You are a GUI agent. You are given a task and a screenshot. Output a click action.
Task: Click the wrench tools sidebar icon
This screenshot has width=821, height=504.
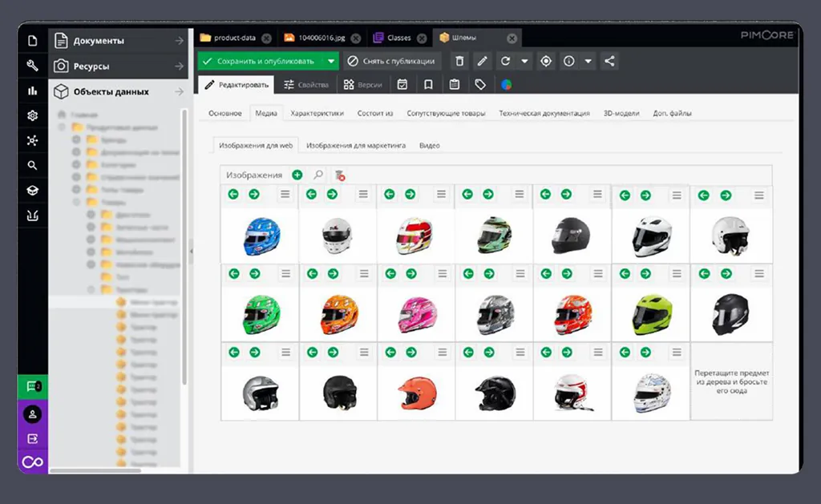[x=32, y=66]
